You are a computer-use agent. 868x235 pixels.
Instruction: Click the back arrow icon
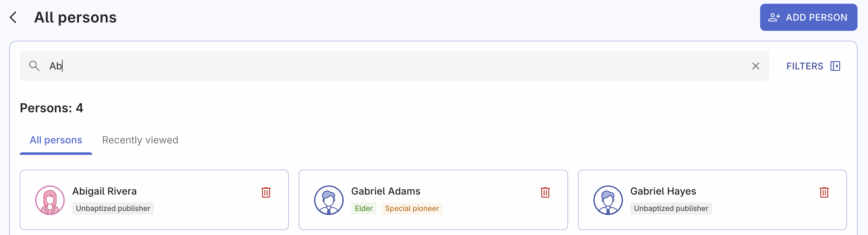[13, 17]
